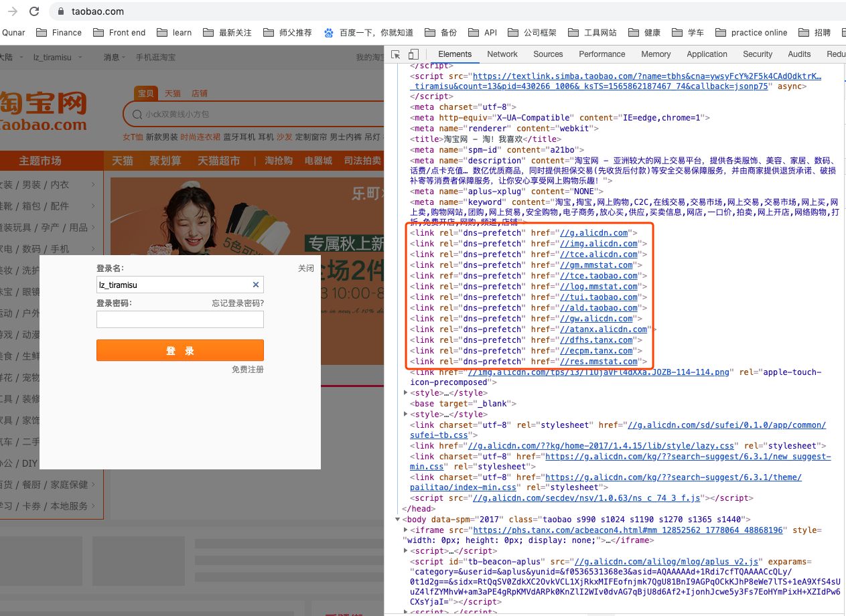Viewport: 846px width, 616px height.
Task: Expand the collapsed script node below iframe
Action: (x=406, y=551)
